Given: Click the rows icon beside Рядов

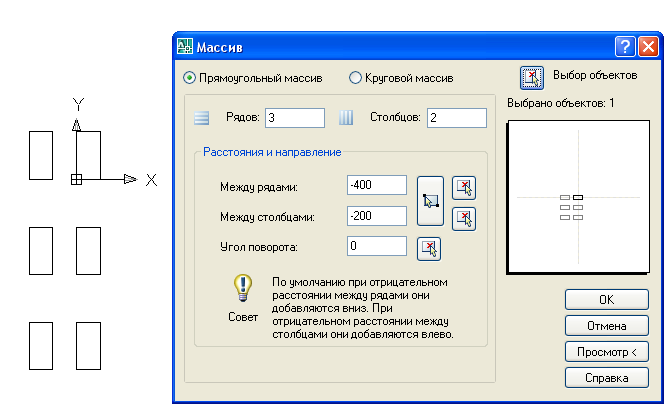Looking at the screenshot, I should tap(201, 117).
